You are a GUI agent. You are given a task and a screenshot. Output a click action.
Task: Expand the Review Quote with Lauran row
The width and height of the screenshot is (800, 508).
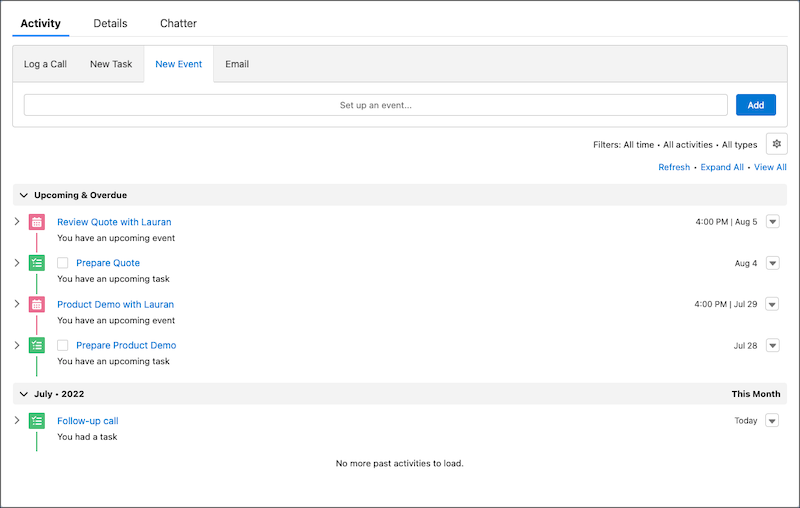pos(17,221)
